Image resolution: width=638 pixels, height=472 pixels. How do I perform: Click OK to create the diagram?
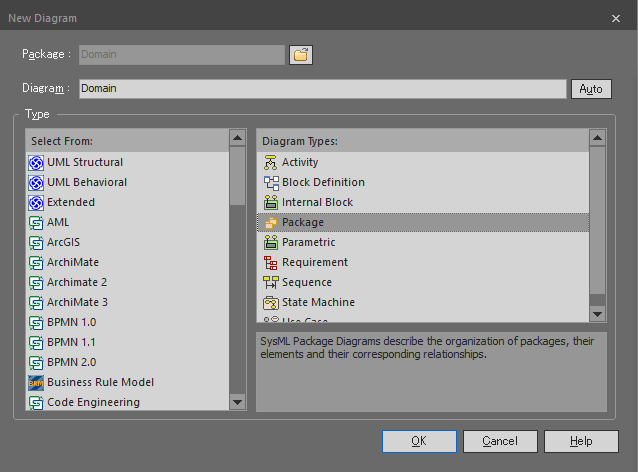point(419,441)
